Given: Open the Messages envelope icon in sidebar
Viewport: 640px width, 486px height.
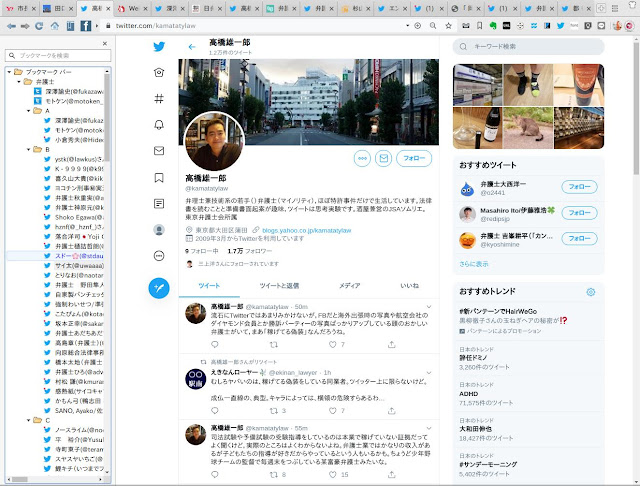Looking at the screenshot, I should tap(159, 151).
